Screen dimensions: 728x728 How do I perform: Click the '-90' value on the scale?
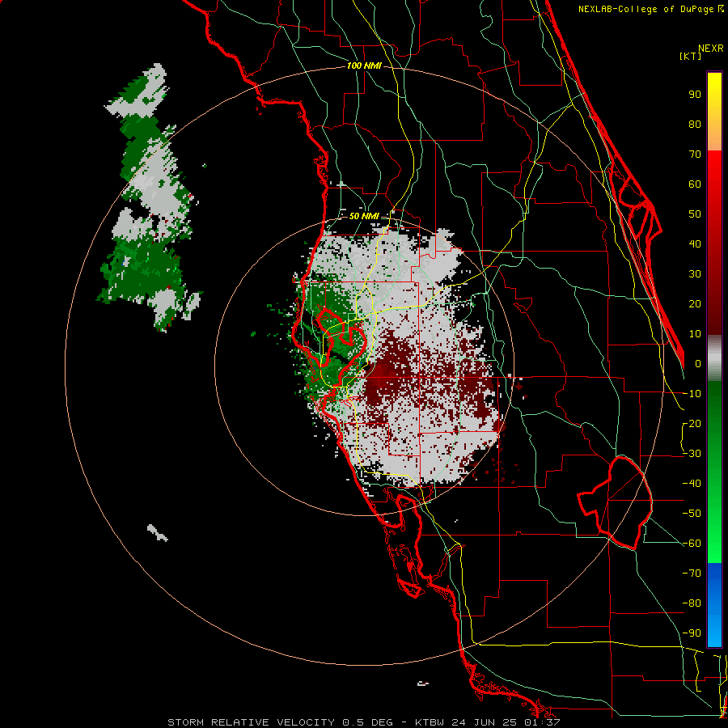click(x=692, y=633)
